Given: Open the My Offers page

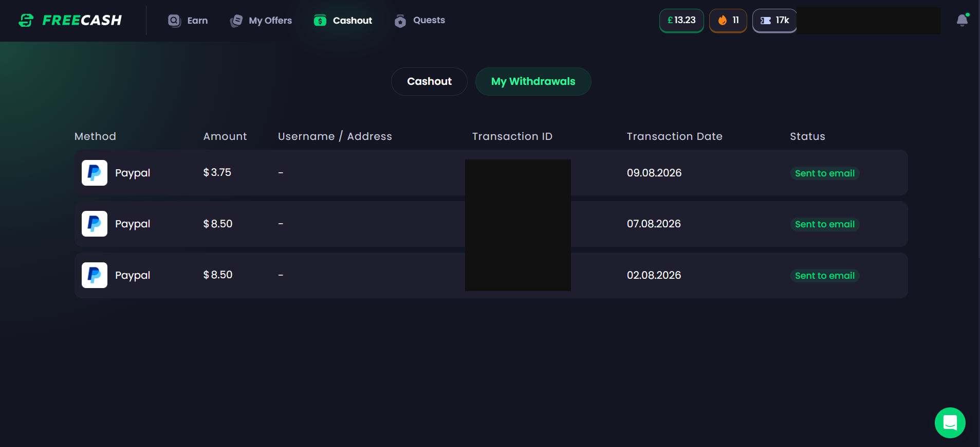Looking at the screenshot, I should 261,21.
